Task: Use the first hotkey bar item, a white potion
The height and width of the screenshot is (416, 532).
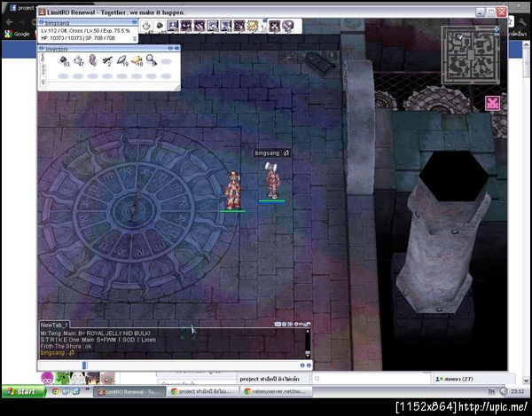Action: (146, 26)
